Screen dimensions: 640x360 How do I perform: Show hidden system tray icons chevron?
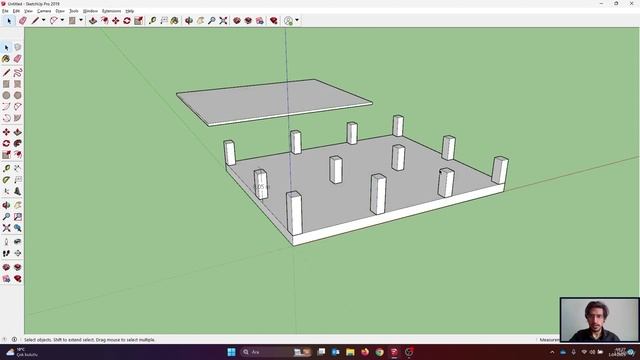point(552,352)
